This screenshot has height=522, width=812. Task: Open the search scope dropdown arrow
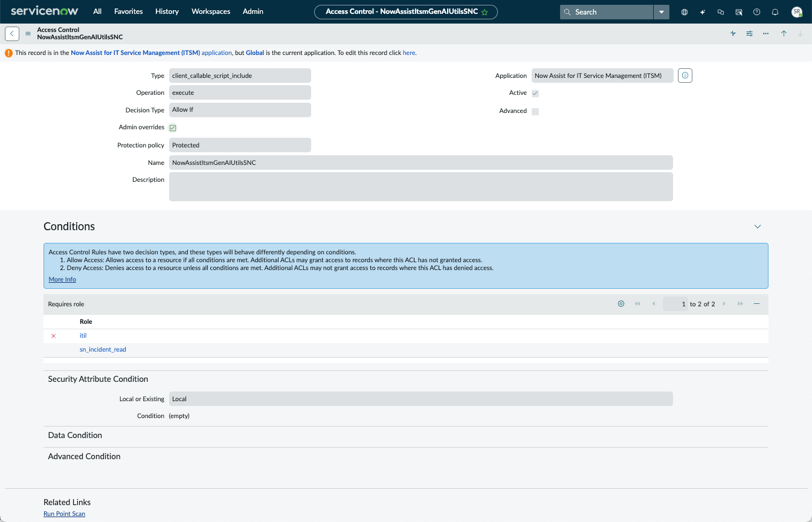662,12
